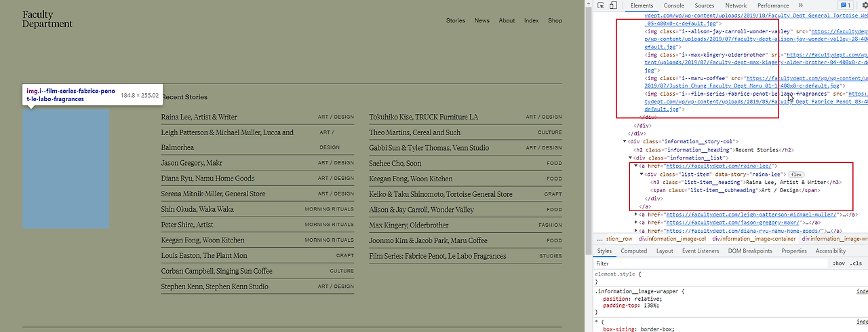Edit the padding-top: 138% declaration
This screenshot has width=868, height=332.
tap(631, 306)
